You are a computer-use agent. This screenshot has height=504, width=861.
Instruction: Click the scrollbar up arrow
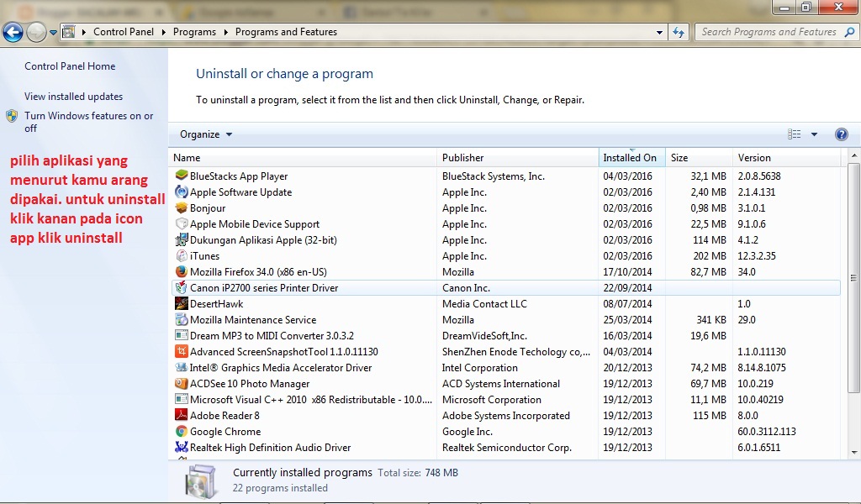tap(853, 155)
